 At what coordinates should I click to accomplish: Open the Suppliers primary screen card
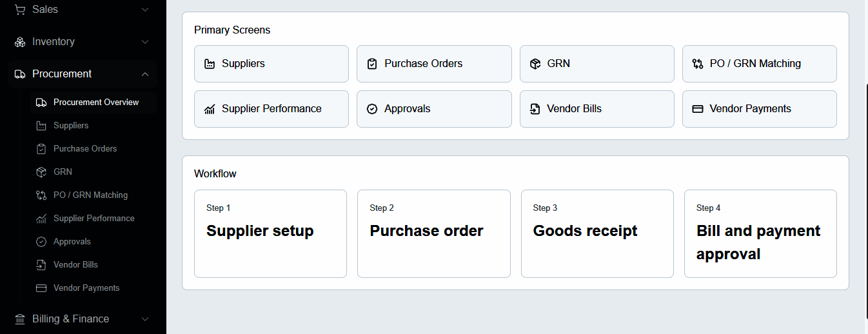271,64
